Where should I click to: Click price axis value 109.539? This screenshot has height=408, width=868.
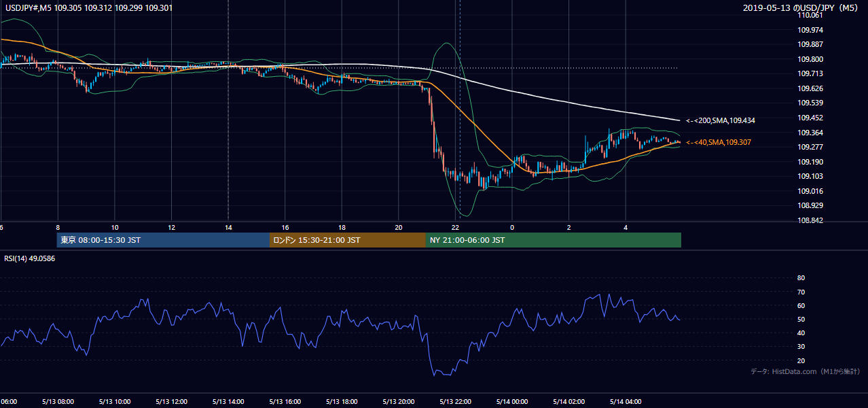810,103
